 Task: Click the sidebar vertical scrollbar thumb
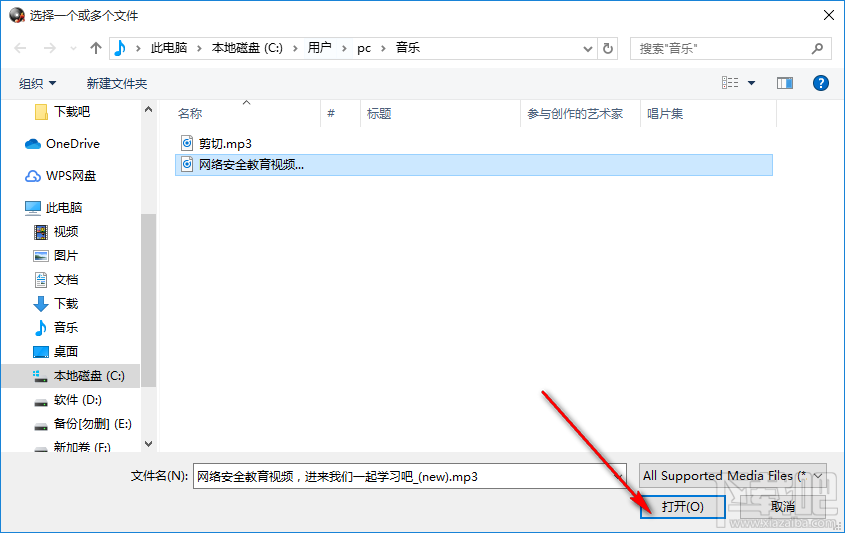(149, 300)
